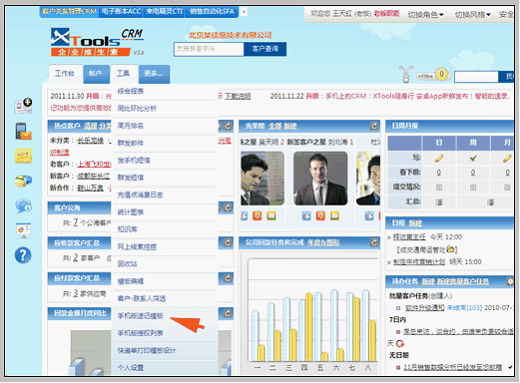Click the green checkmark in the 周 column
520x383 pixels.
tap(473, 158)
